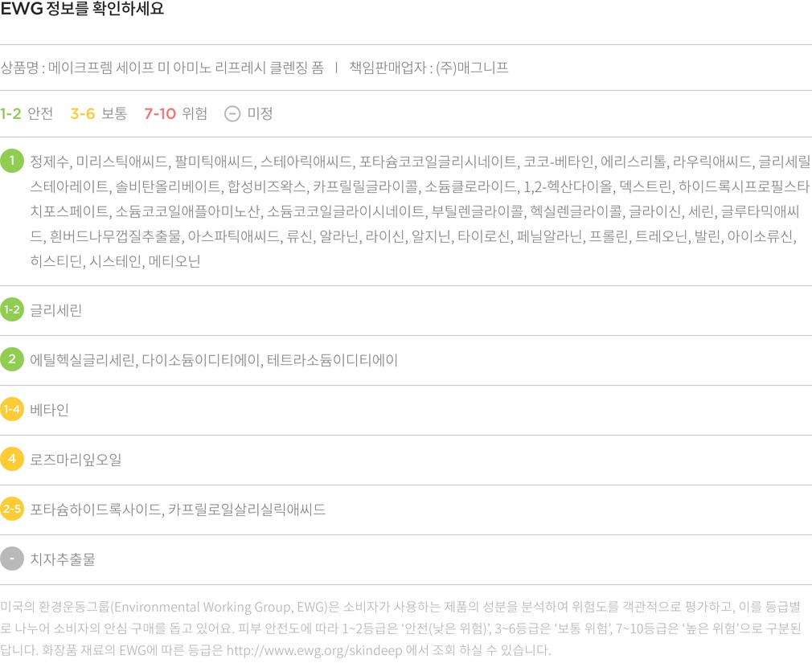Screen dimensions: 812x663
Task: Click the green 1-2 grade badge beside 글리세린
Action: tap(12, 309)
